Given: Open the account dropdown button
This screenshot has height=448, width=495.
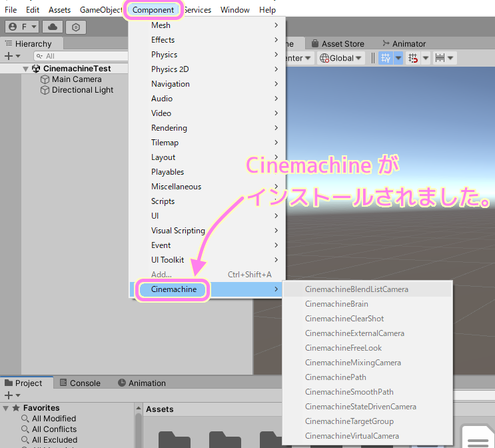Looking at the screenshot, I should point(22,27).
